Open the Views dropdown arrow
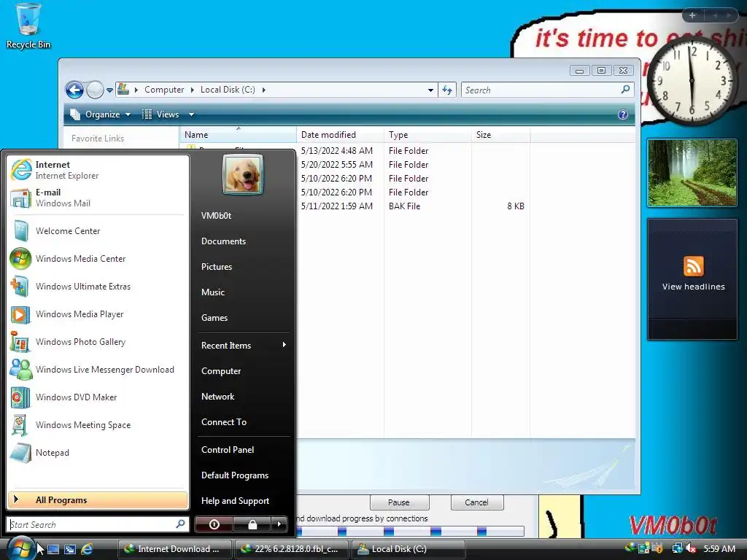 tap(191, 114)
